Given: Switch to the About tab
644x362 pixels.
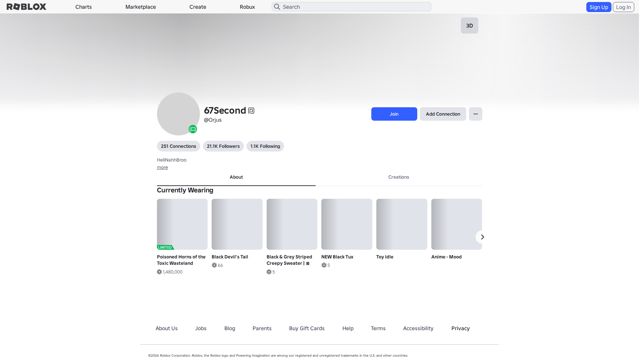Looking at the screenshot, I should pos(236,177).
